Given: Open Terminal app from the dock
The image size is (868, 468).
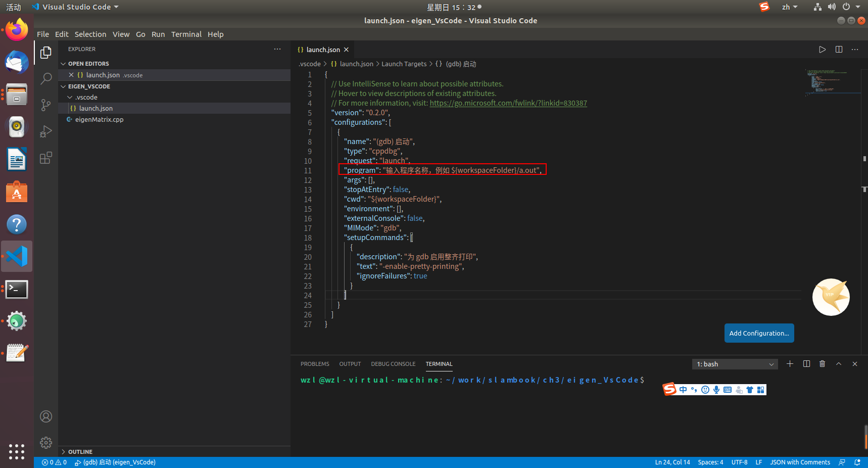Looking at the screenshot, I should (17, 290).
